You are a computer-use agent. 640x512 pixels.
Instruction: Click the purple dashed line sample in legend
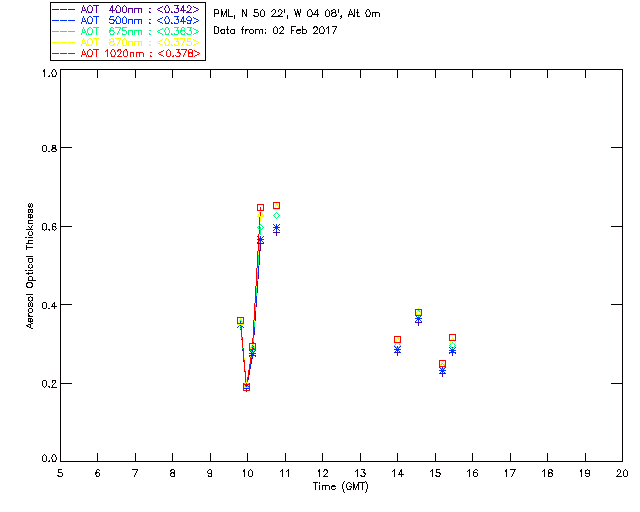[64, 9]
